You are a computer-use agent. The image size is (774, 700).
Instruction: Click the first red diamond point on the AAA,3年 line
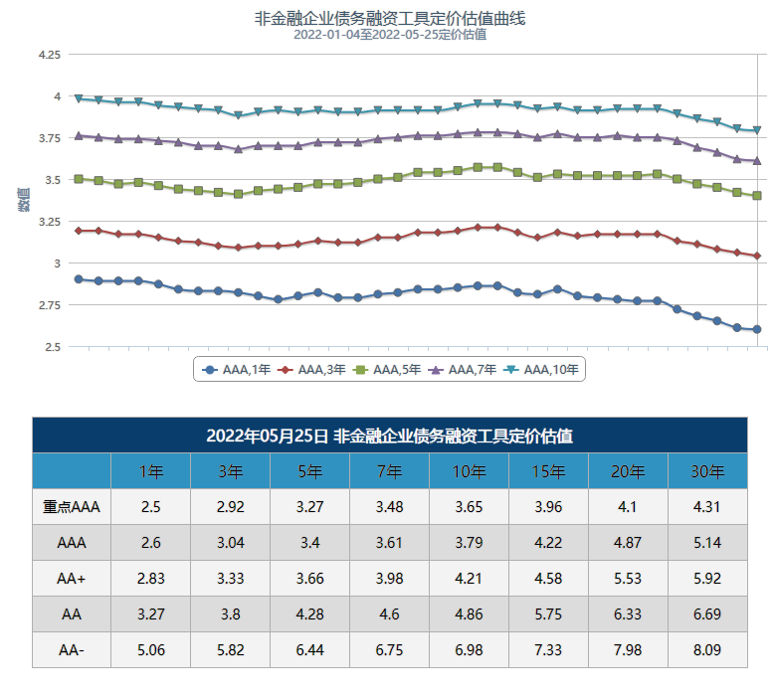[79, 231]
